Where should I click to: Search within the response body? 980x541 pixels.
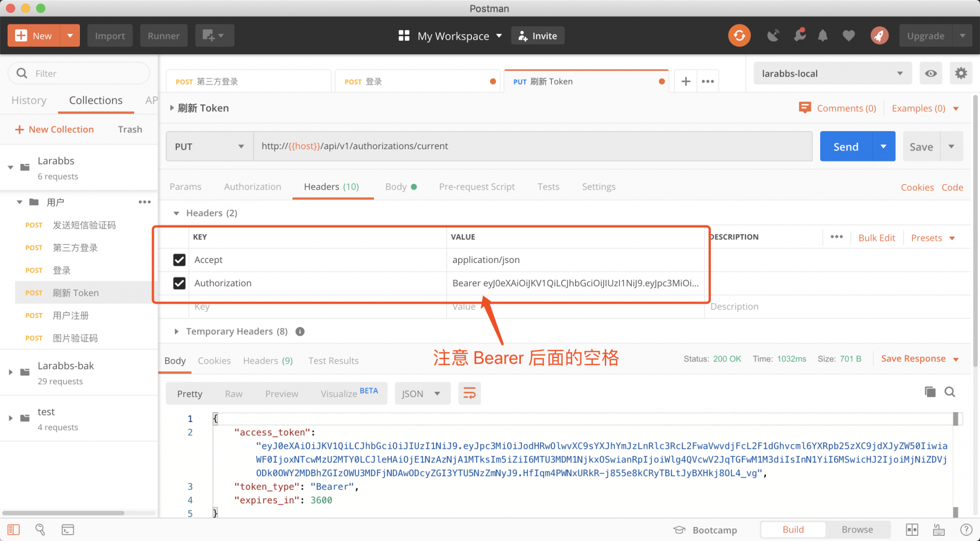point(950,392)
